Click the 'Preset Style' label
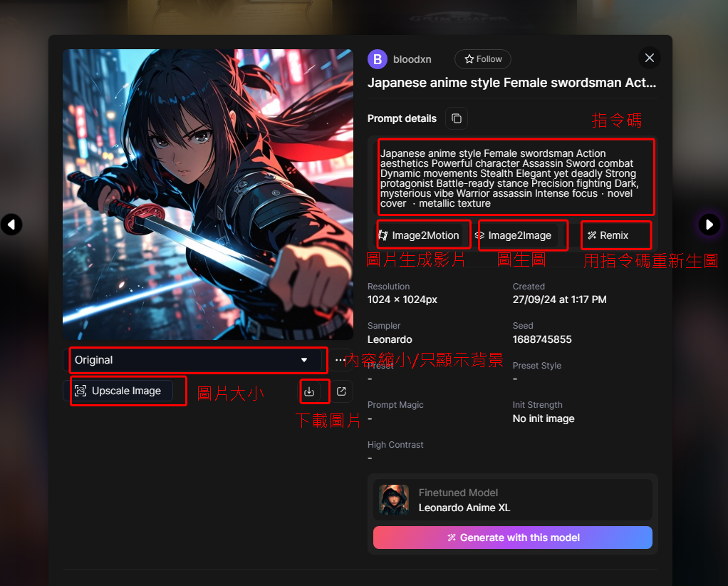 (536, 365)
